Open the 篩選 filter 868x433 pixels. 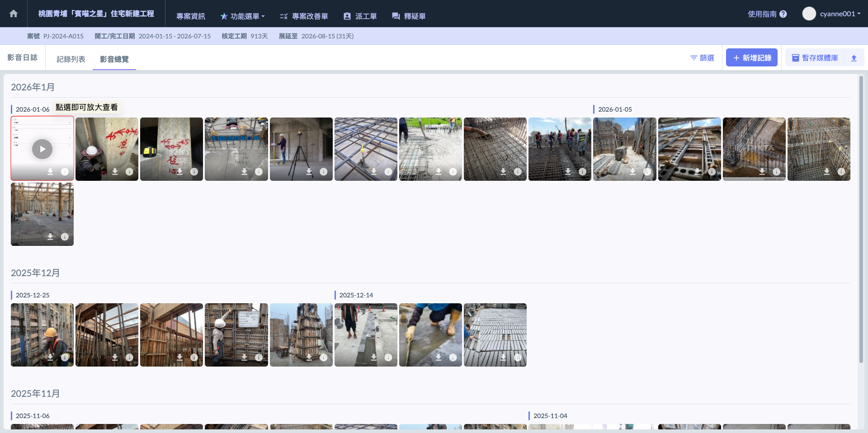click(702, 58)
